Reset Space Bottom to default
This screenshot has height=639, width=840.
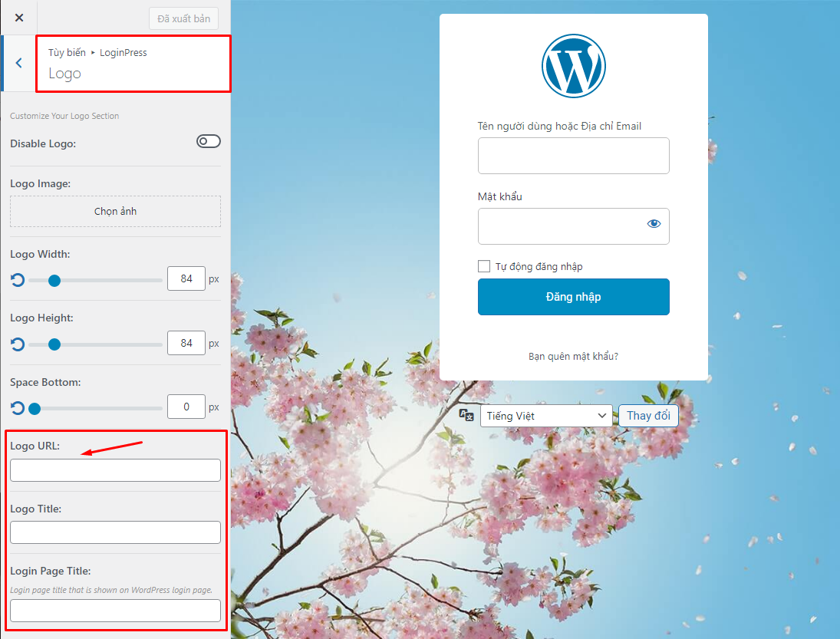(17, 408)
